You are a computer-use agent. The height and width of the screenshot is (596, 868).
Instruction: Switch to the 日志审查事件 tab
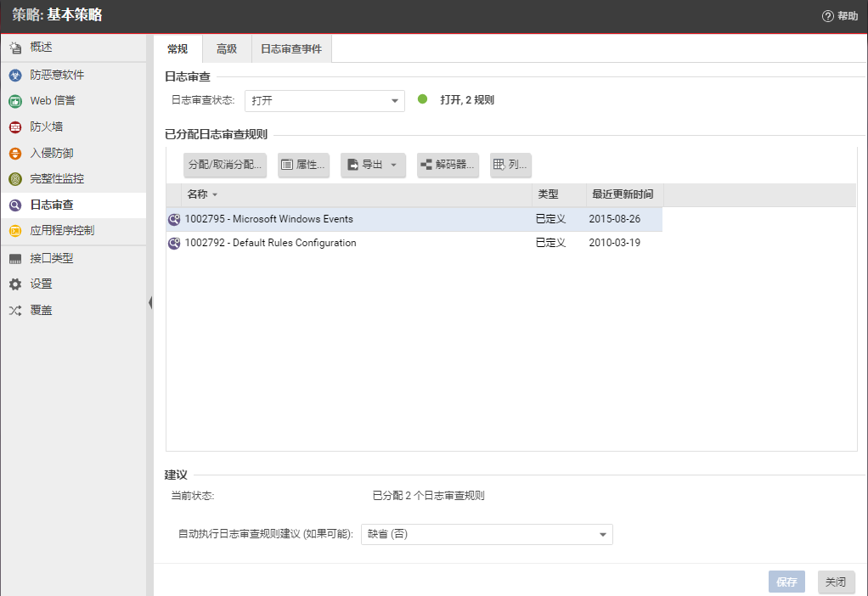[x=291, y=49]
